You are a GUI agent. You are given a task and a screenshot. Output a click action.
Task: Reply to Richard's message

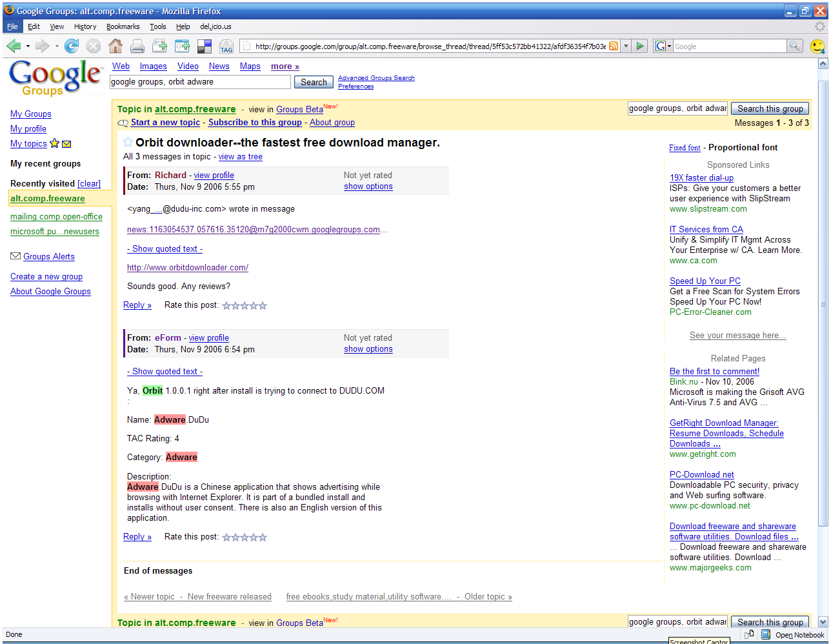137,305
